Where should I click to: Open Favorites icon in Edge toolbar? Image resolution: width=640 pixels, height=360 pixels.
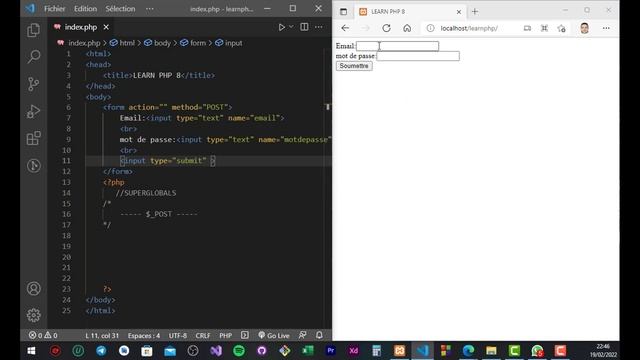pos(562,28)
